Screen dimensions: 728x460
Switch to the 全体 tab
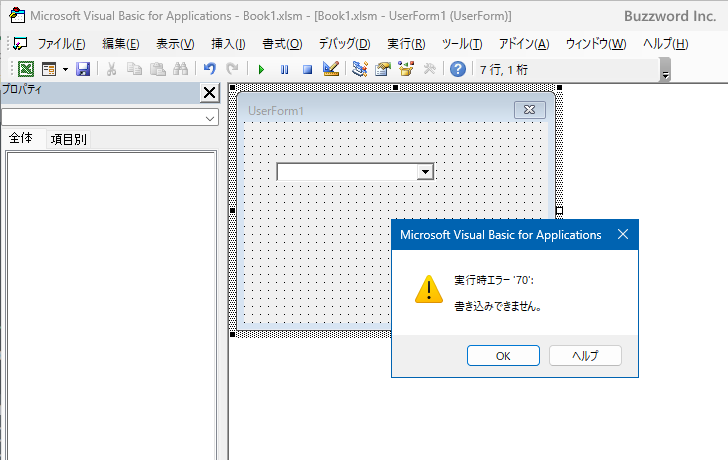[21, 138]
